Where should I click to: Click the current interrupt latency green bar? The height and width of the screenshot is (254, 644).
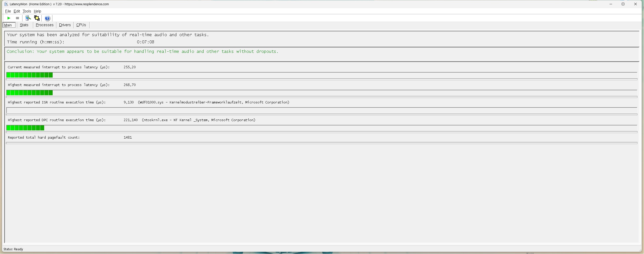(29, 75)
